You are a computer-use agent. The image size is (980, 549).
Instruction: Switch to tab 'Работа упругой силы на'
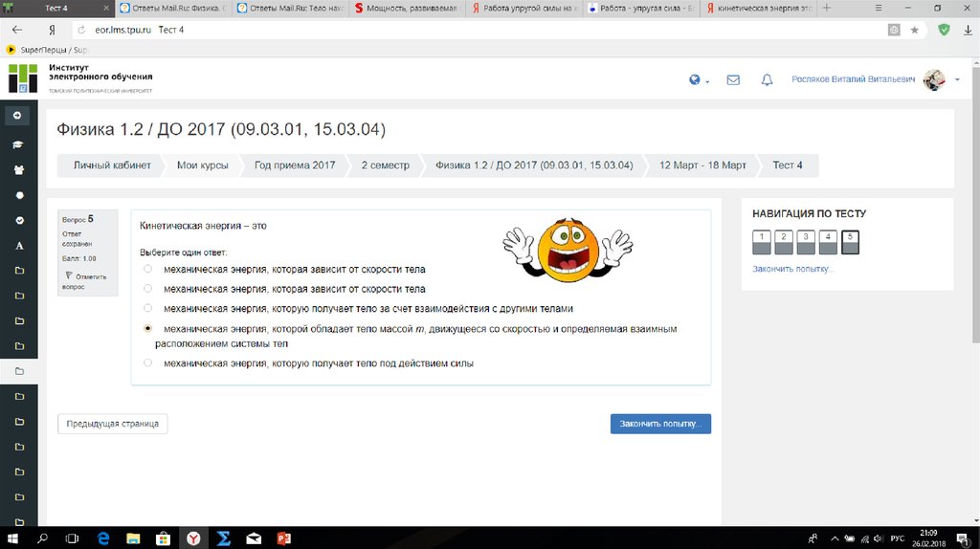click(x=523, y=8)
